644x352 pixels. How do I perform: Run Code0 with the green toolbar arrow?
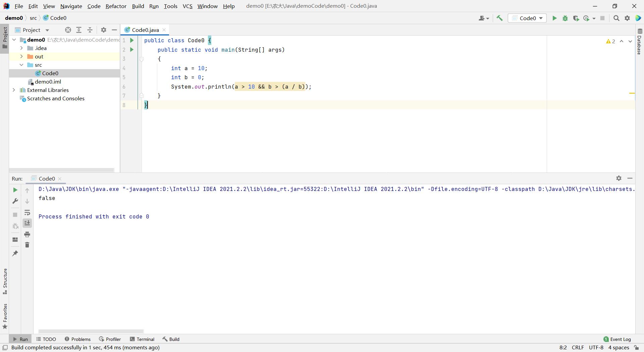pos(554,18)
